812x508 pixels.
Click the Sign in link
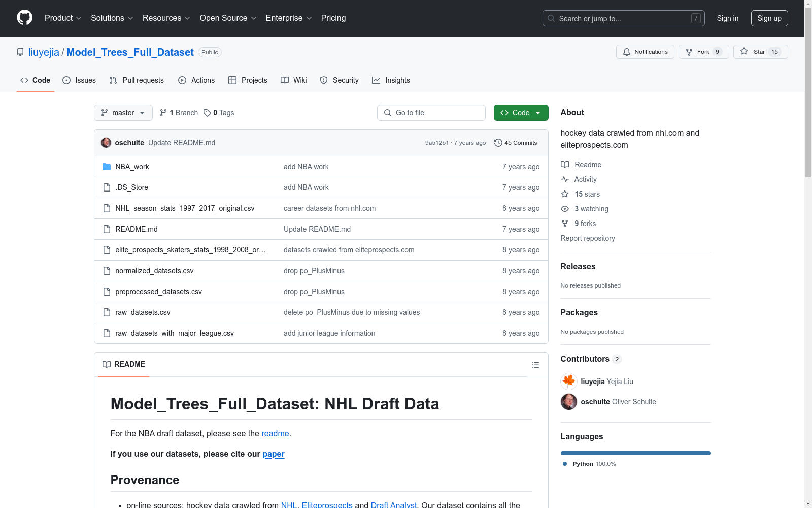pos(728,18)
